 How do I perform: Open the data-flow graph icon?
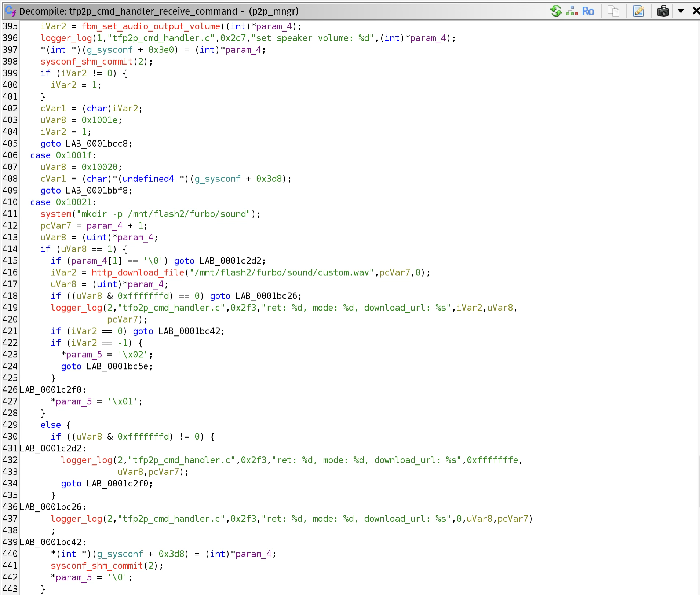572,11
